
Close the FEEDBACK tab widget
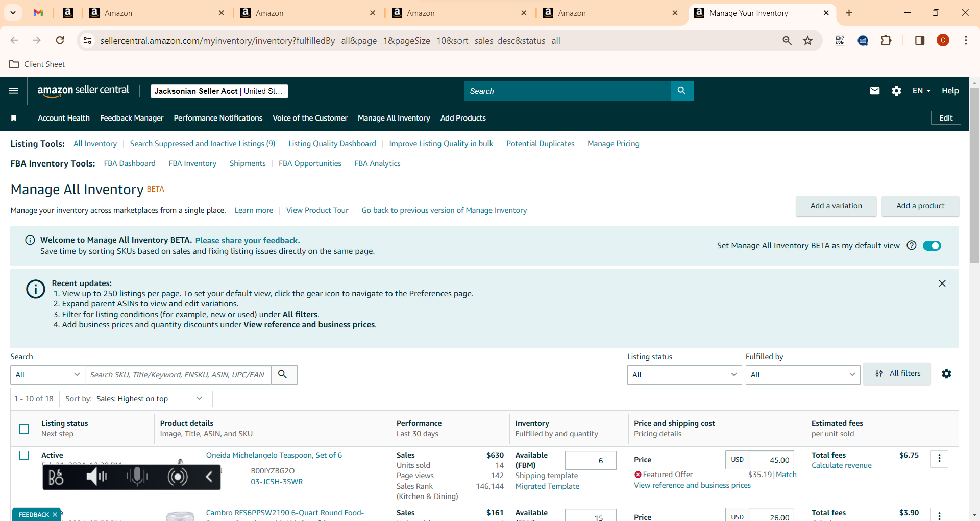[55, 514]
